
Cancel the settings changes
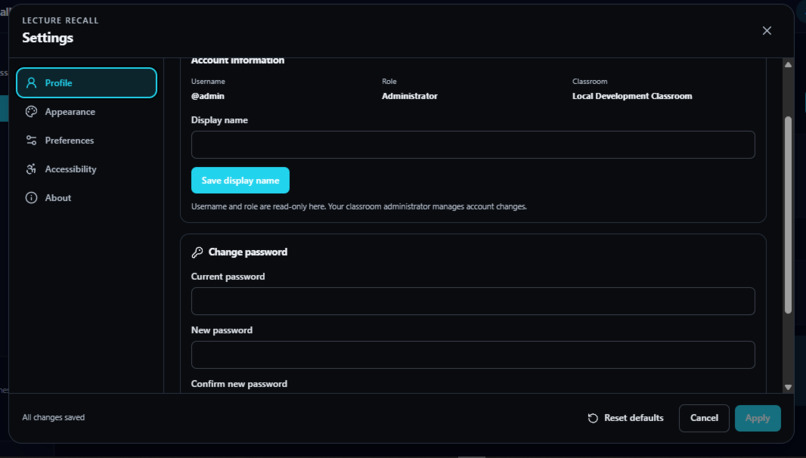pyautogui.click(x=704, y=418)
